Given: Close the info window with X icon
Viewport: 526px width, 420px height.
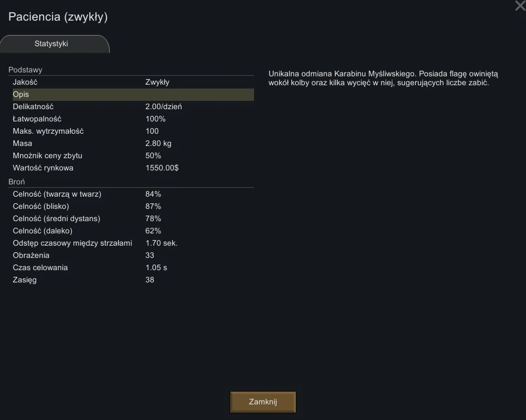Looking at the screenshot, I should click(x=520, y=6).
